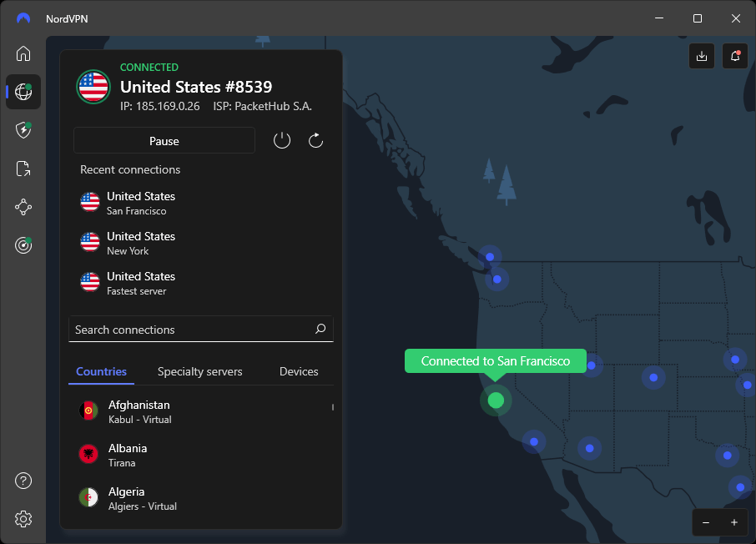The image size is (756, 544).
Task: Open Dark Web Monitor radar icon
Action: point(23,245)
